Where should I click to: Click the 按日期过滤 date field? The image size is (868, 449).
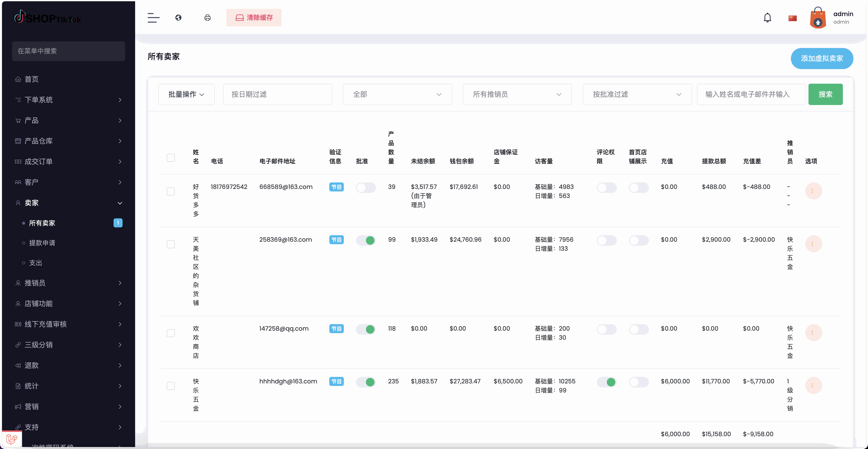tap(277, 94)
